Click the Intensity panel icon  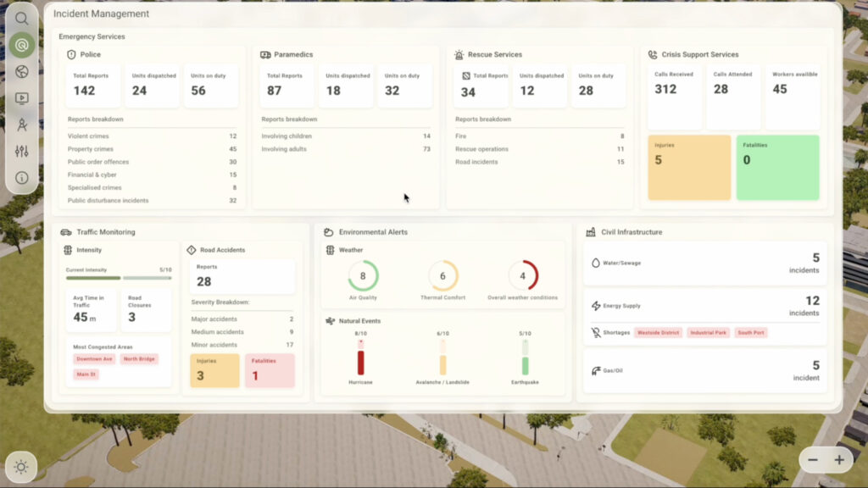click(68, 250)
